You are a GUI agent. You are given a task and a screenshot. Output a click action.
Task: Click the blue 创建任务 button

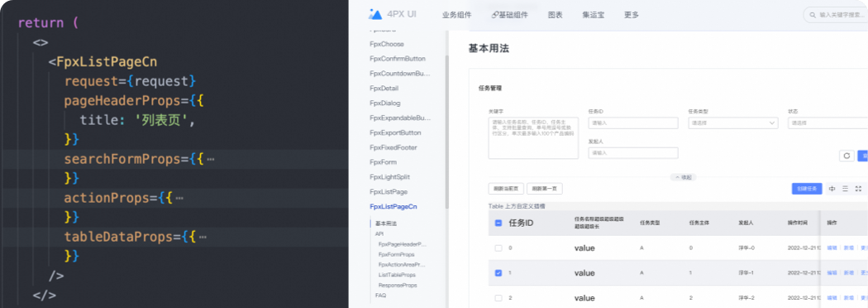click(807, 189)
